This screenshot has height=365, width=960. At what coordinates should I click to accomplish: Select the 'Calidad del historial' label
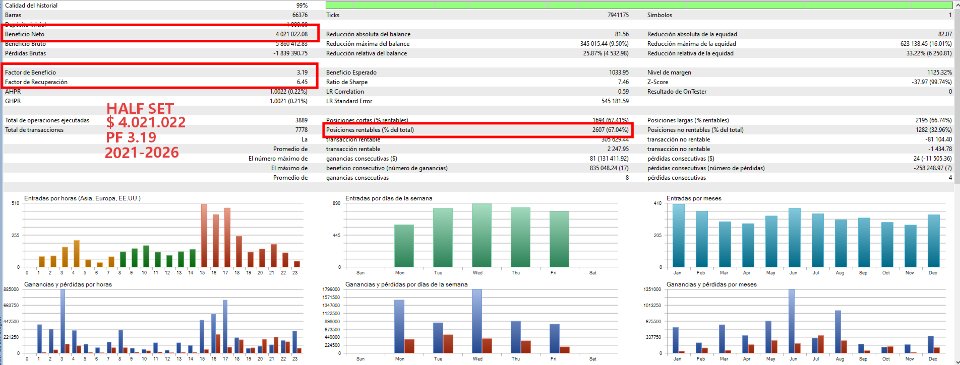pyautogui.click(x=31, y=5)
